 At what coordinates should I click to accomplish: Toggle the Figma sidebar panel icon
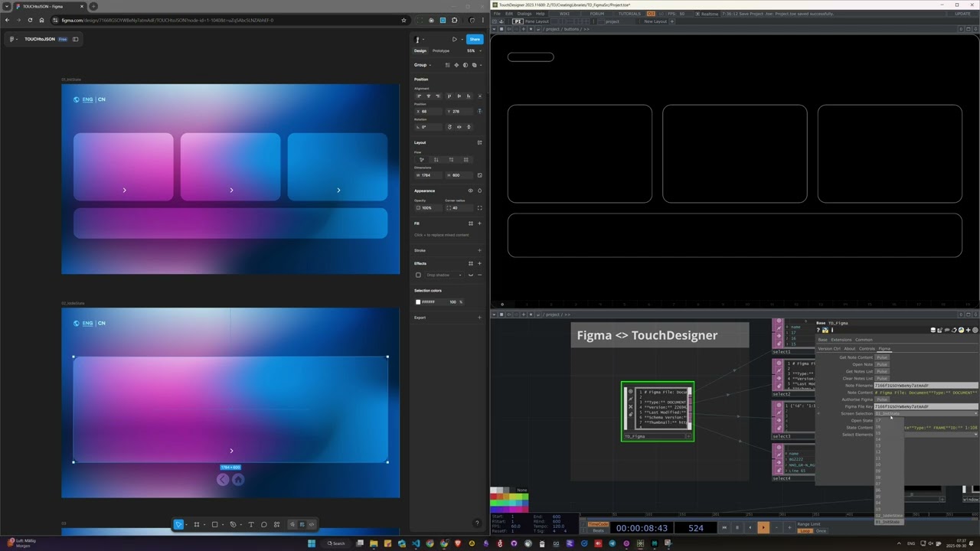75,39
